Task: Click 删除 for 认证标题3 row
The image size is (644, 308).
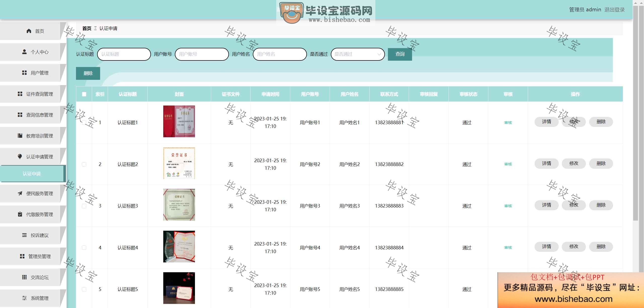Action: click(x=601, y=205)
